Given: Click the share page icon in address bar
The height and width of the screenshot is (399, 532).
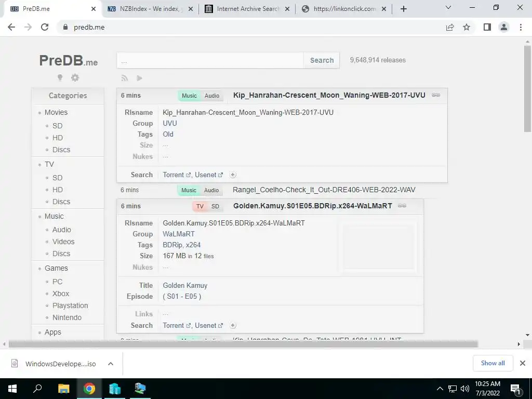Looking at the screenshot, I should [x=450, y=27].
